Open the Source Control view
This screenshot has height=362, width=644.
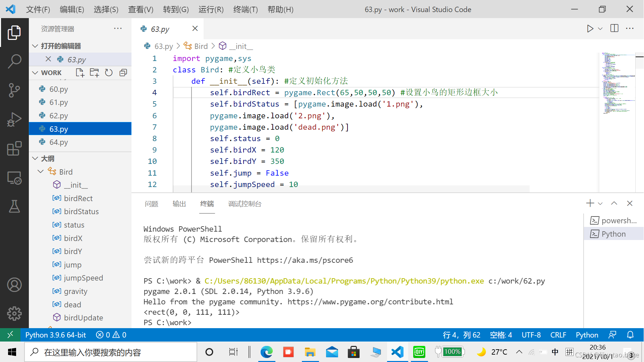[x=14, y=90]
